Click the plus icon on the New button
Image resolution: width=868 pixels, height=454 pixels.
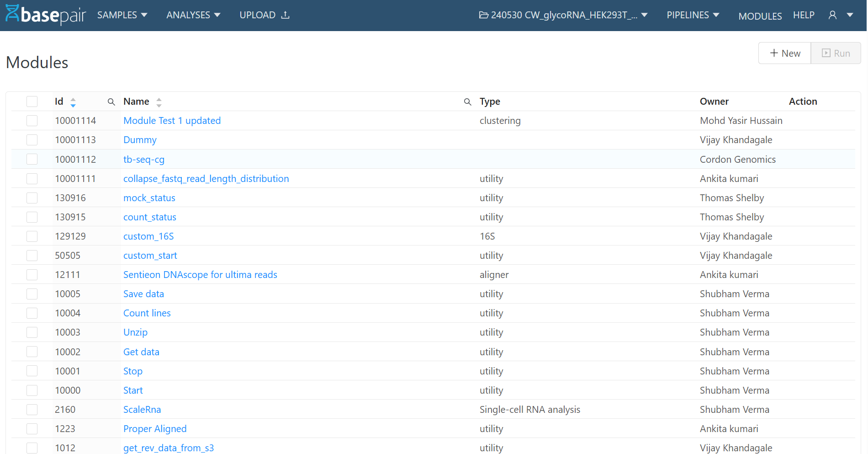[773, 53]
